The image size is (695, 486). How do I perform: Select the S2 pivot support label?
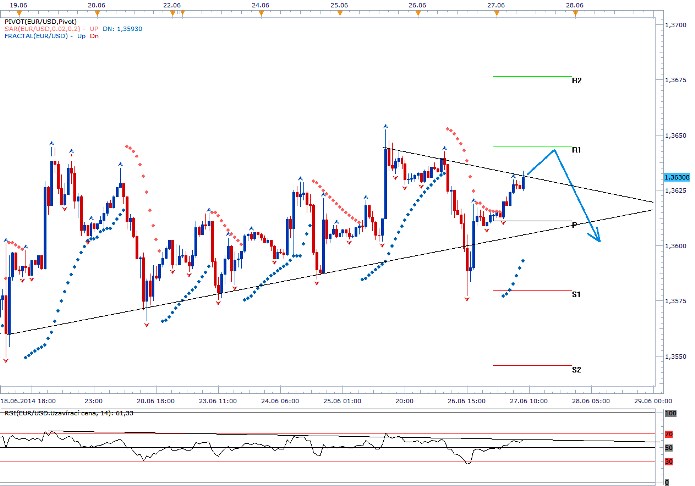(576, 369)
